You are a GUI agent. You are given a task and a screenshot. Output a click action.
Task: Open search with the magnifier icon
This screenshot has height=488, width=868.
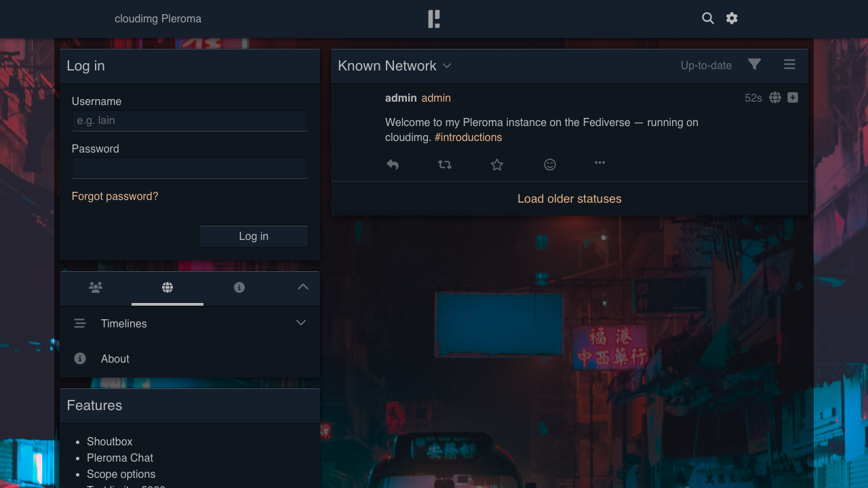[x=708, y=18]
